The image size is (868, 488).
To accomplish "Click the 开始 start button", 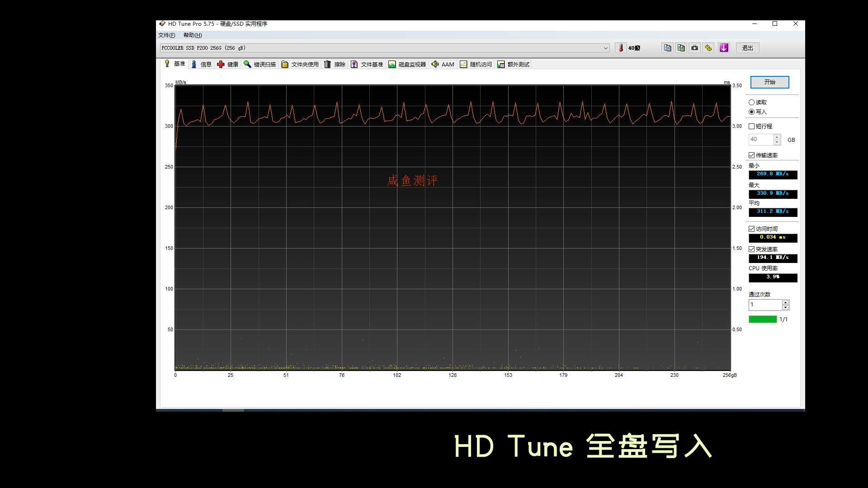I will click(769, 82).
